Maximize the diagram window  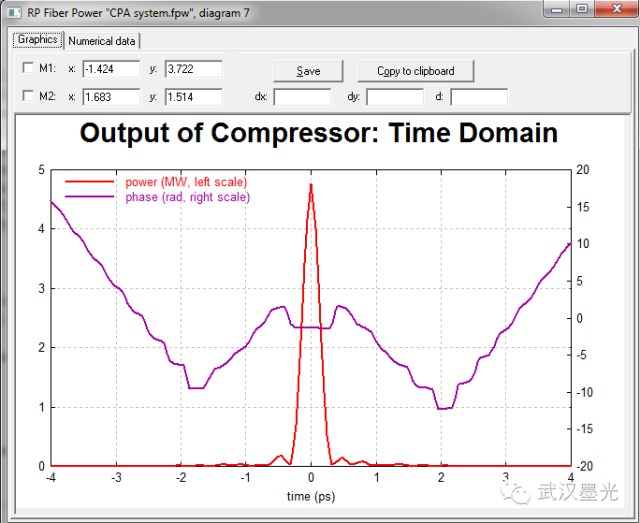tap(582, 9)
